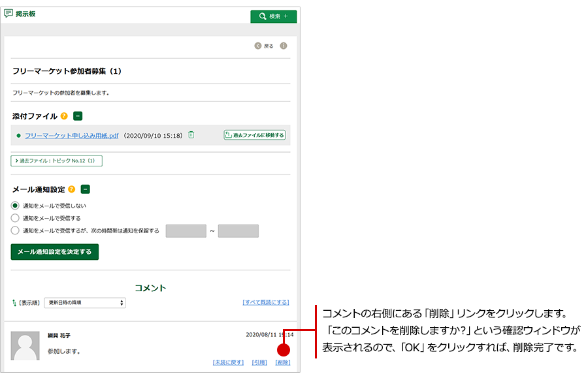Screen dimensions: 588x380
Task: Click the sort order arrows icon by 表示順
Action: click(14, 303)
